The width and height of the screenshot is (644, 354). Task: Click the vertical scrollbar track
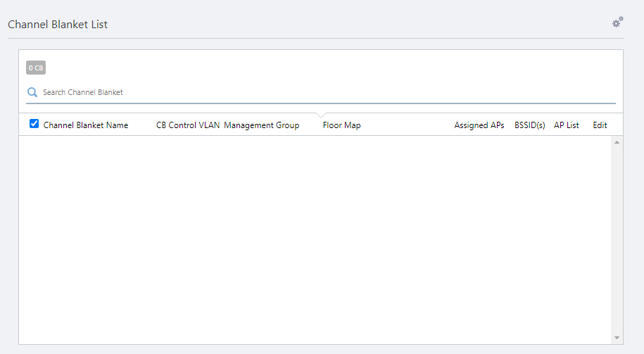(617, 239)
